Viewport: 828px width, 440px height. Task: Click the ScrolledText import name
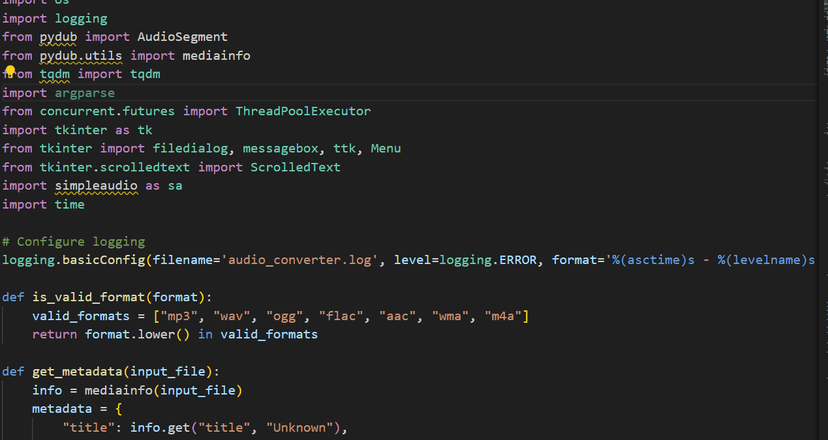click(295, 167)
